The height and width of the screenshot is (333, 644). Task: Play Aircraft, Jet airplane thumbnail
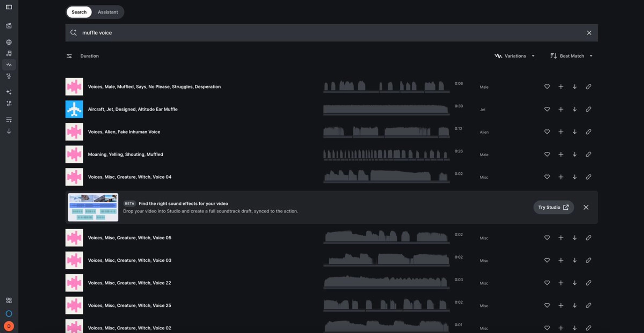pos(74,109)
